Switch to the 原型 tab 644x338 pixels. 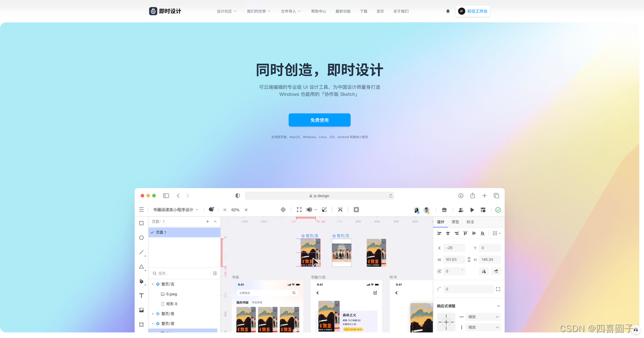(x=454, y=222)
